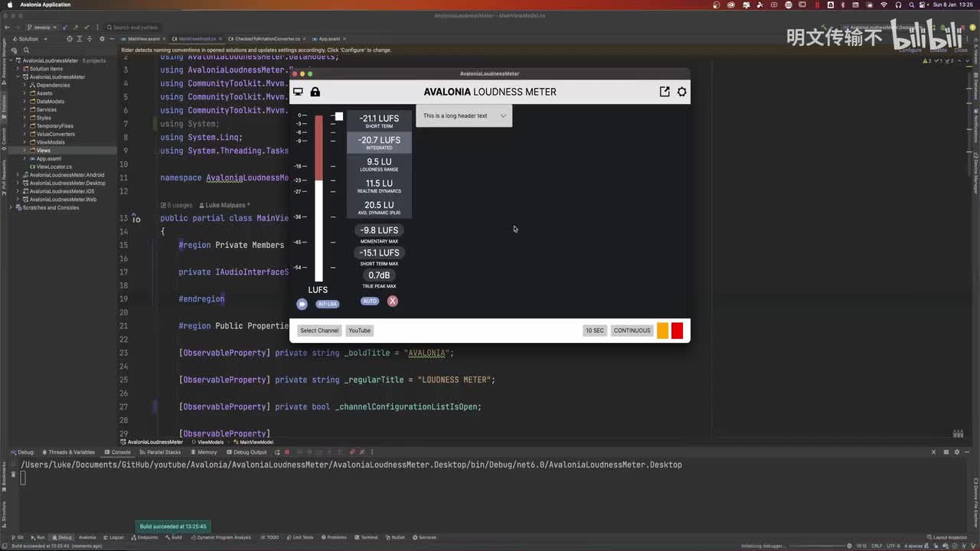
Task: Click the pop-out window icon in Loudness Meter
Action: (x=665, y=92)
